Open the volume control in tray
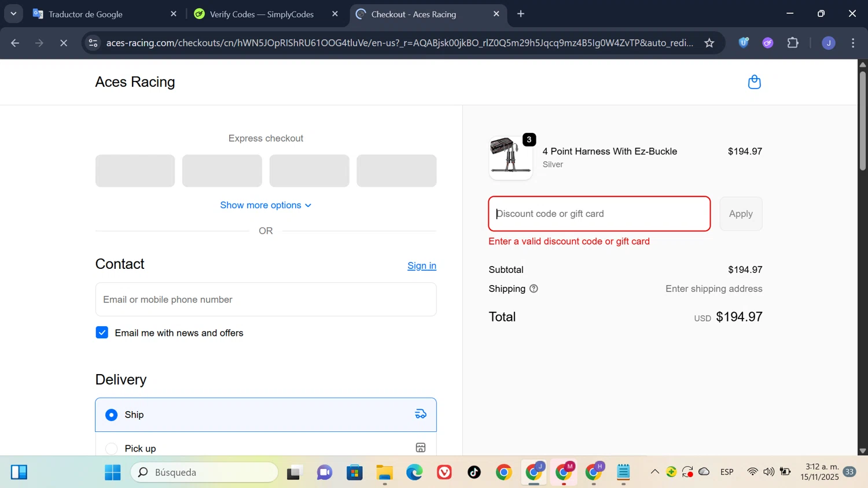Viewport: 868px width, 488px height. pyautogui.click(x=768, y=472)
